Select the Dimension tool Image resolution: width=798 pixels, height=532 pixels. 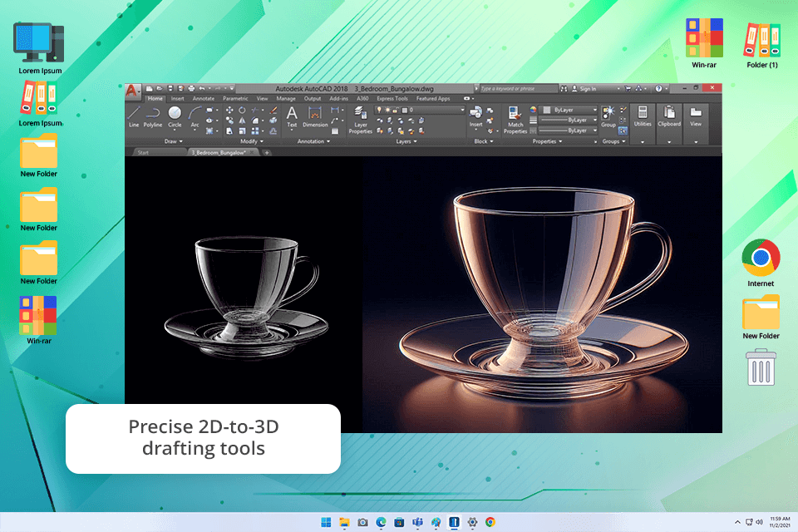click(315, 116)
